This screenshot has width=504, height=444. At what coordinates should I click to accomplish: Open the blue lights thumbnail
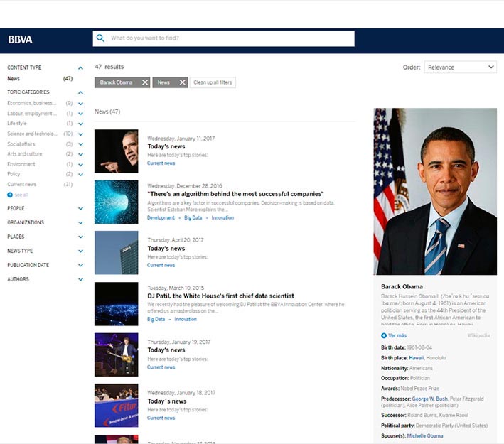[x=117, y=304]
